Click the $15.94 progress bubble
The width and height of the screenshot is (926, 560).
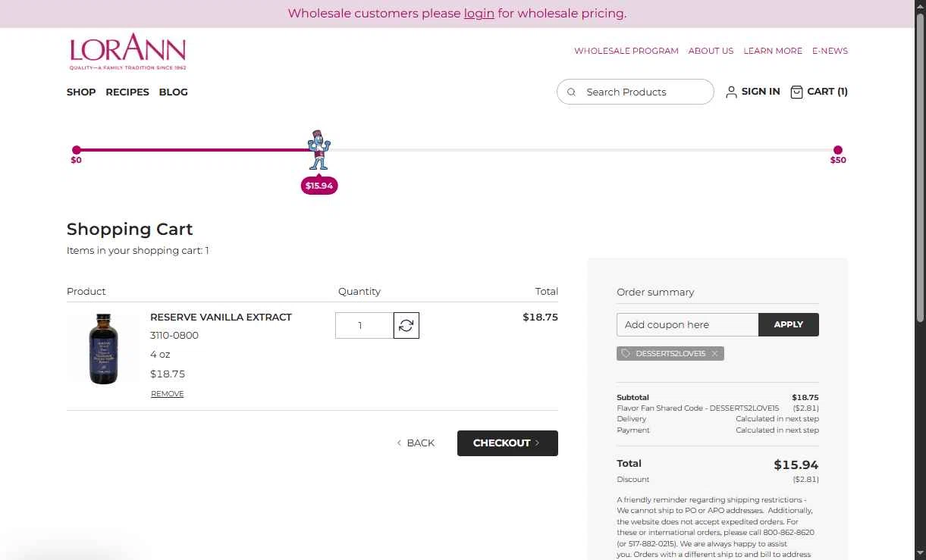pos(319,186)
